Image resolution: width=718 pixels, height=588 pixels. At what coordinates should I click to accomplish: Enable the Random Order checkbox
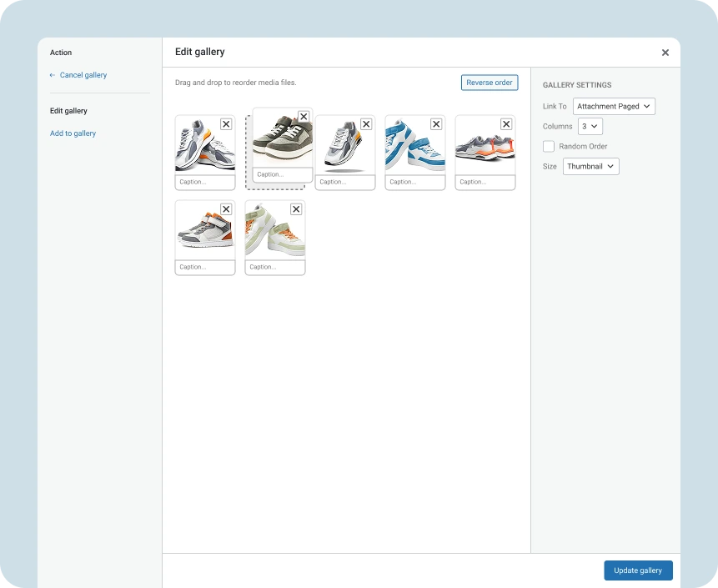click(x=549, y=147)
